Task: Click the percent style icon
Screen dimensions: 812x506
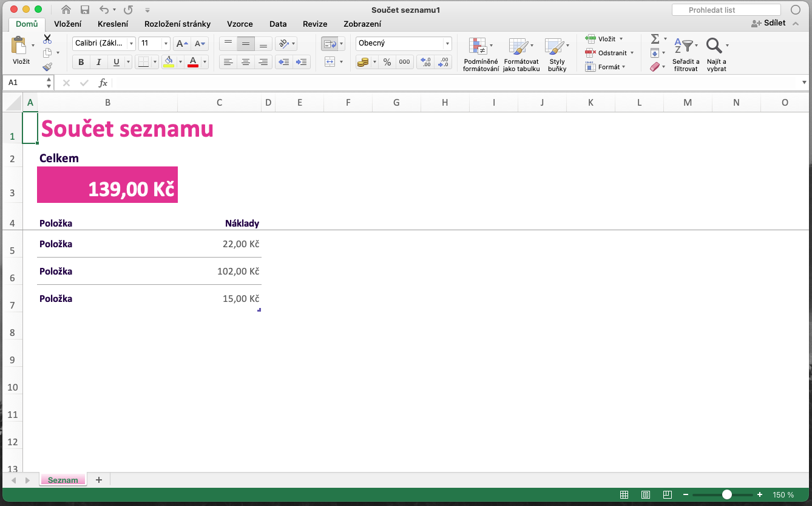Action: tap(387, 62)
